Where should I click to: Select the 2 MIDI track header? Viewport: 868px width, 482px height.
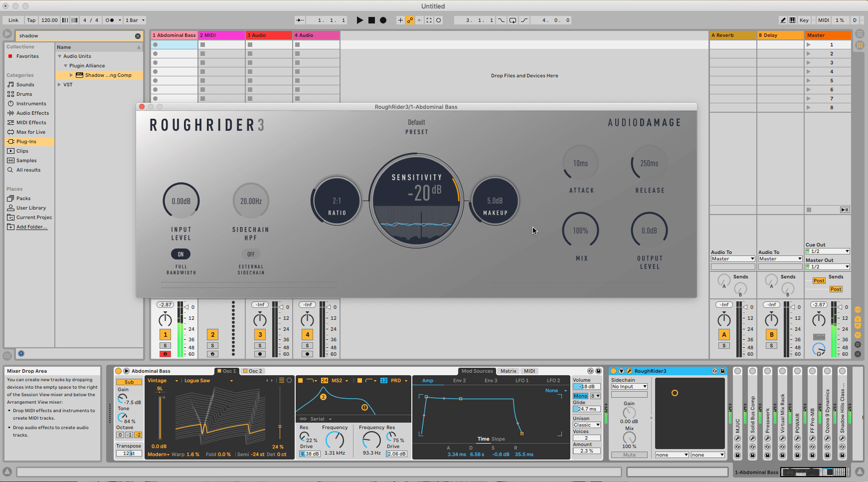222,35
